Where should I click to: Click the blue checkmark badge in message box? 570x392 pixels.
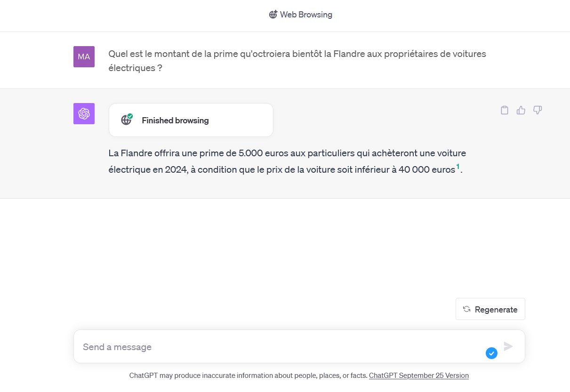tap(491, 353)
